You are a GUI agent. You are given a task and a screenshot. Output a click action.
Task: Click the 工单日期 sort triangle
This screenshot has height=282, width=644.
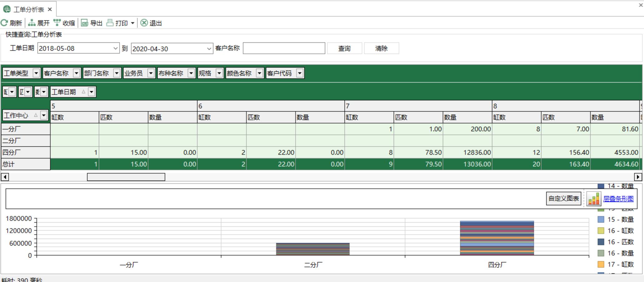83,92
